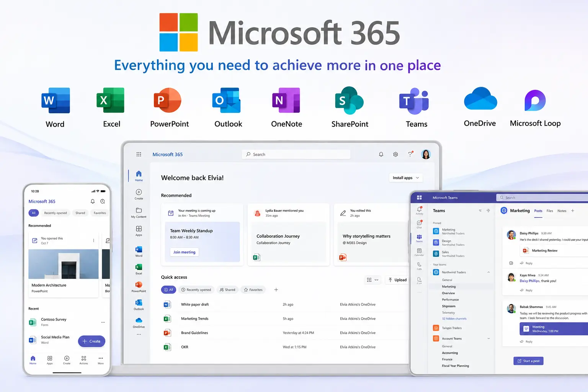Viewport: 588px width, 392px height.
Task: Switch to Notes tab in Teams
Action: 562,211
